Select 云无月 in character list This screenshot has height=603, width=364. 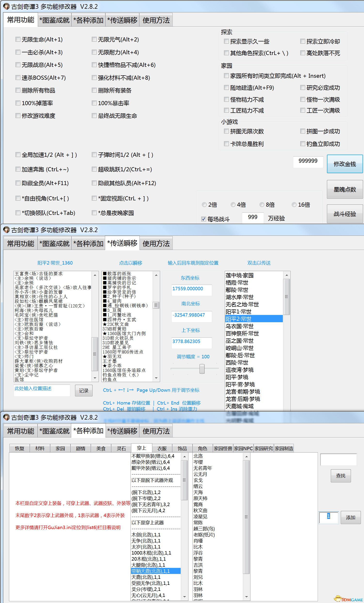coord(218,474)
